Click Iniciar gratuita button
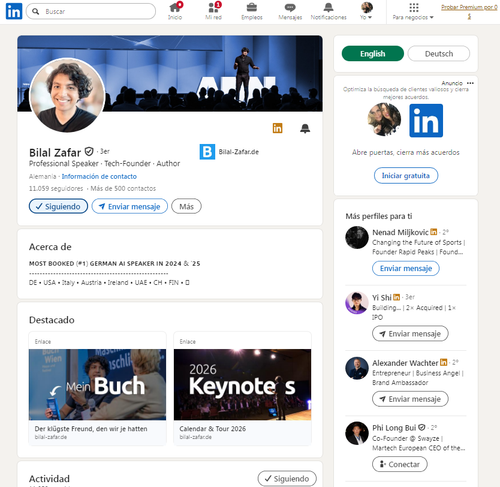This screenshot has height=487, width=500. click(406, 176)
